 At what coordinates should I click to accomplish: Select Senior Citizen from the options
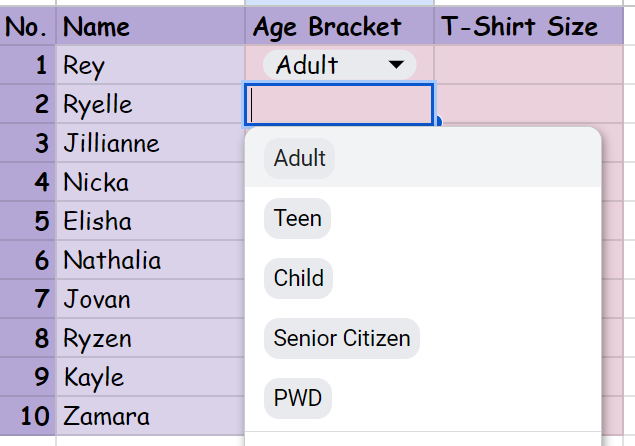[x=342, y=338]
